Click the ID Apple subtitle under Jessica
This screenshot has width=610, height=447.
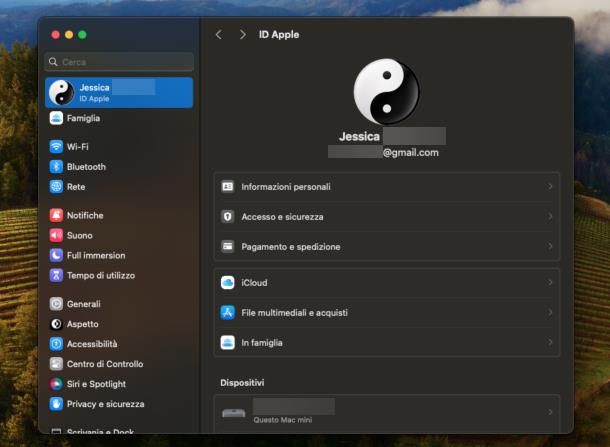tap(94, 99)
